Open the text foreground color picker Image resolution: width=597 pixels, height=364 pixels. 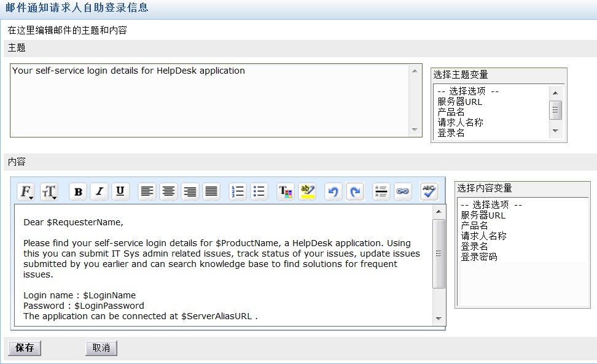tap(286, 192)
